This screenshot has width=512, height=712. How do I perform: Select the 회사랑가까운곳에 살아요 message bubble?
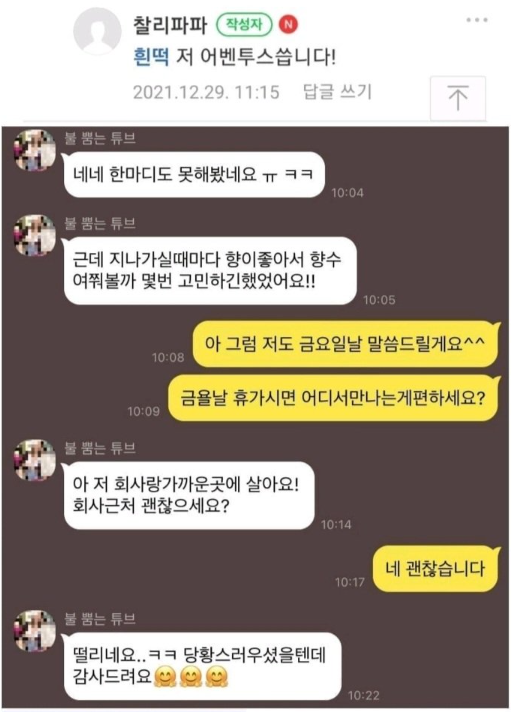coord(188,495)
